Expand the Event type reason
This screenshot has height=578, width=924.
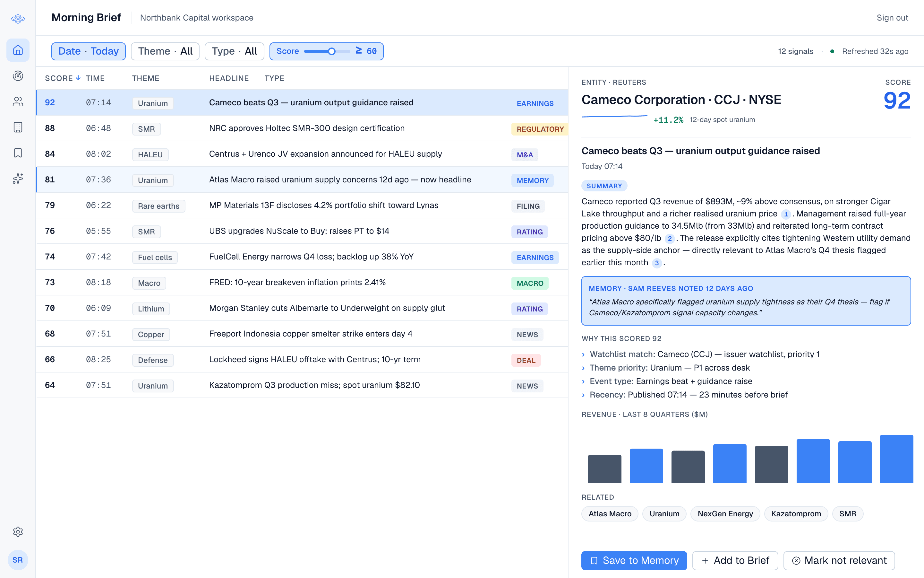tap(667, 381)
